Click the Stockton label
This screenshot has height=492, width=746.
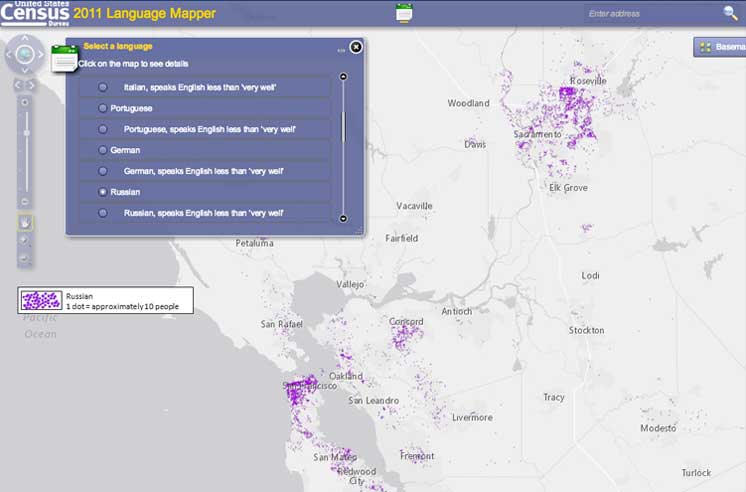point(587,330)
